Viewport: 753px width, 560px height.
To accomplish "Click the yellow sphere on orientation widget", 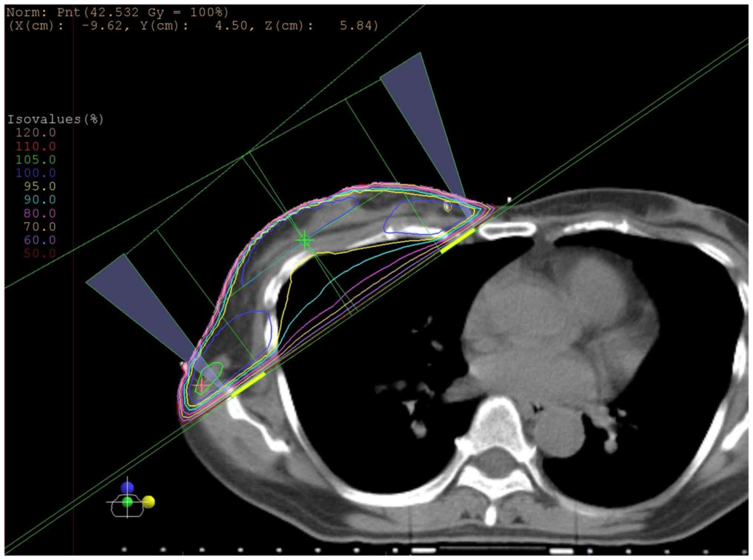I will [x=148, y=502].
